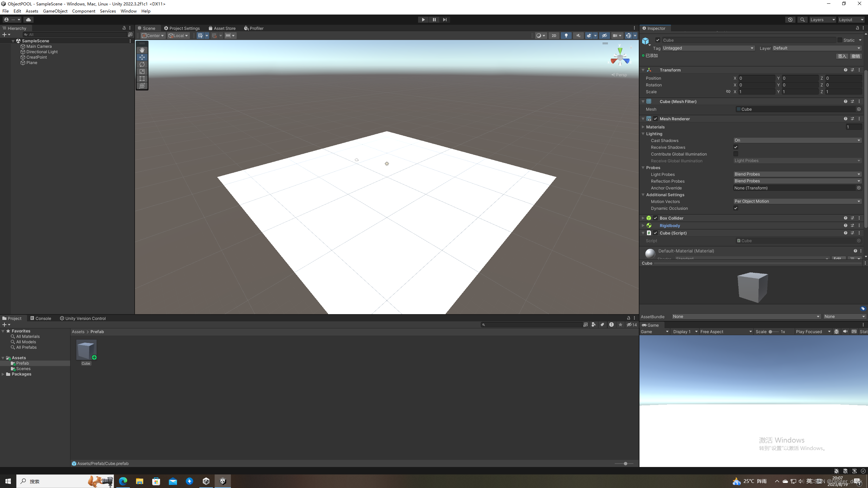Expand the Box Collider component
The width and height of the screenshot is (868, 488).
click(x=643, y=218)
